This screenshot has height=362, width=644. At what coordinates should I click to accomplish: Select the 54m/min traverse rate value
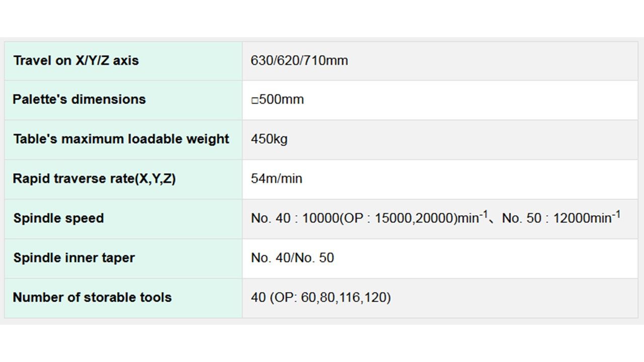(x=276, y=178)
